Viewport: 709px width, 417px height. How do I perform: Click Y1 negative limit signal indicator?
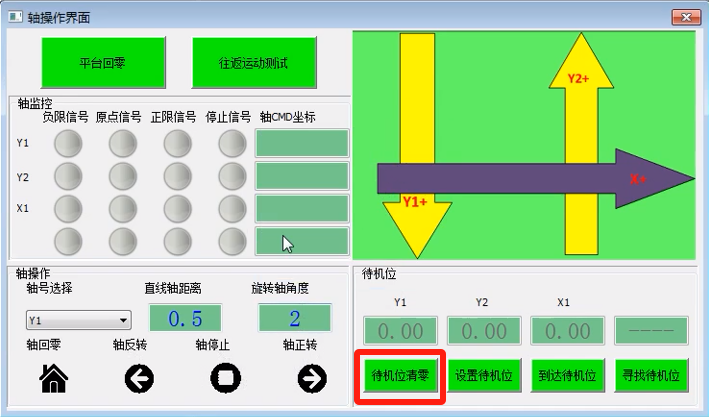tap(68, 145)
